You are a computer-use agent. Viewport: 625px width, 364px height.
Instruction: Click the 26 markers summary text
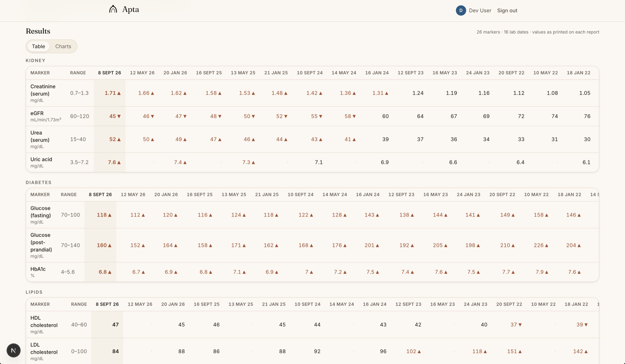click(538, 32)
